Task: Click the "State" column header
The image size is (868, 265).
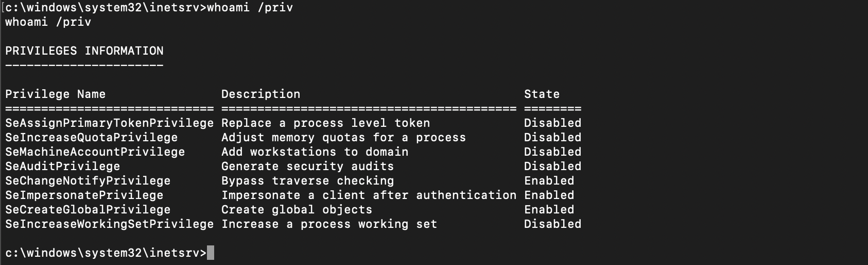Action: [542, 94]
